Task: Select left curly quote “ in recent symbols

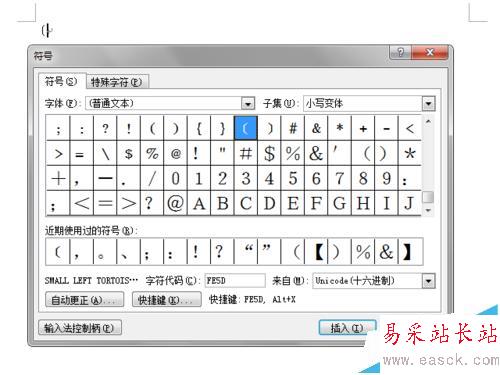Action: [x=246, y=252]
